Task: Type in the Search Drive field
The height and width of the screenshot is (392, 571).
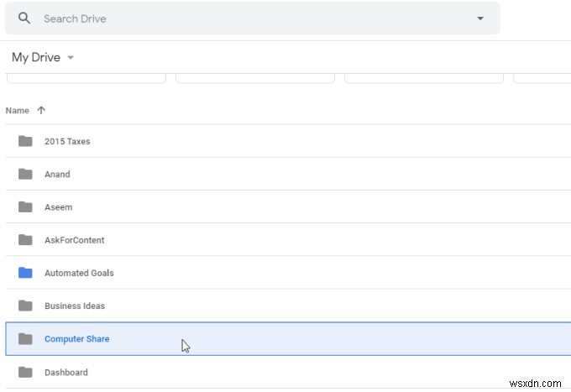Action: point(252,18)
